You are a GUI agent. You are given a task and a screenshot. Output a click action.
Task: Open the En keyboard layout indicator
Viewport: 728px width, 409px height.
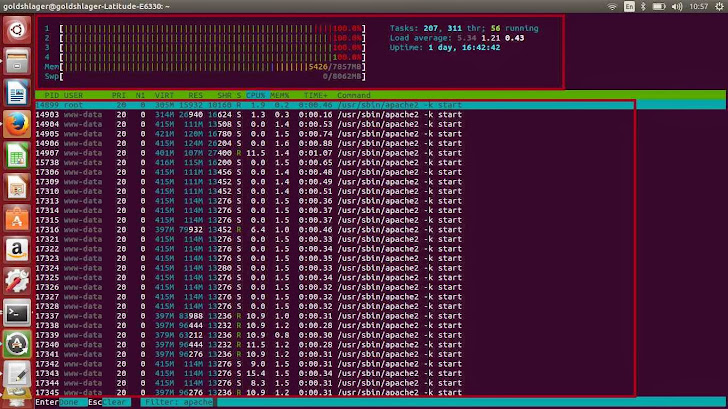tap(629, 6)
